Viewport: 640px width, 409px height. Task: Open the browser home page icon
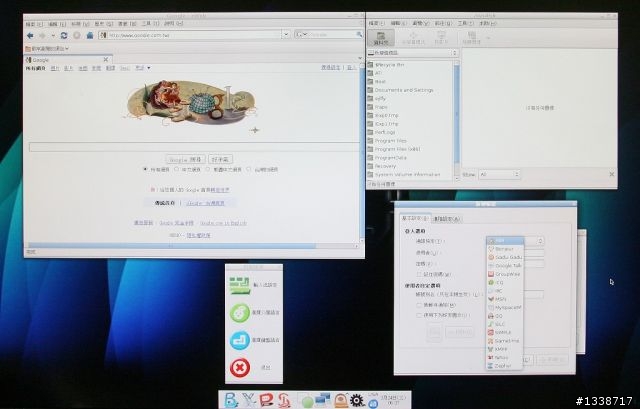(90, 36)
